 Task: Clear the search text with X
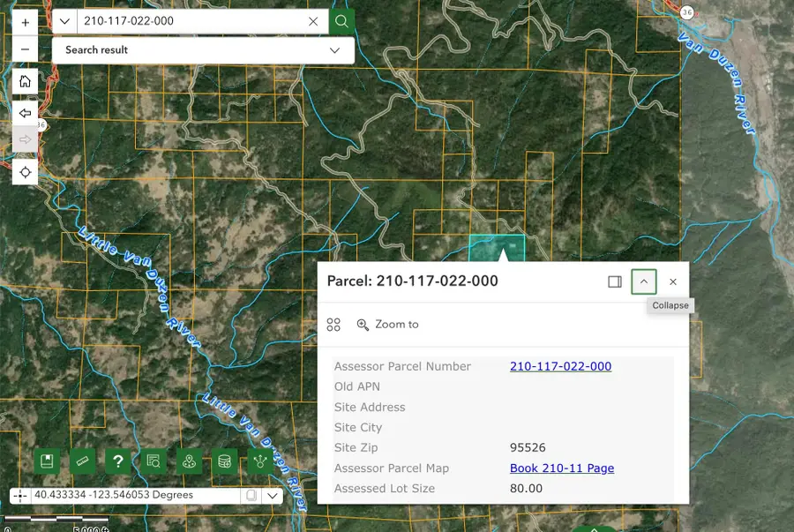(313, 21)
